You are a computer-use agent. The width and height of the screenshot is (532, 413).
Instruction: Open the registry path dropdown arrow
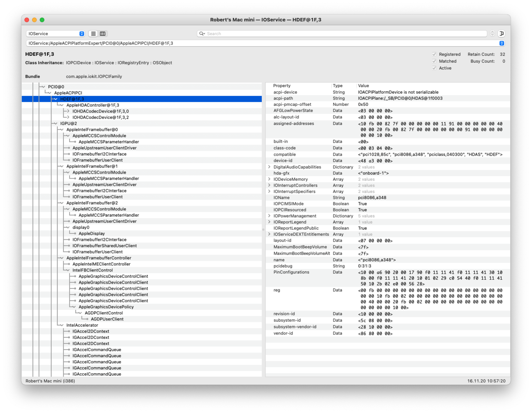(x=502, y=43)
